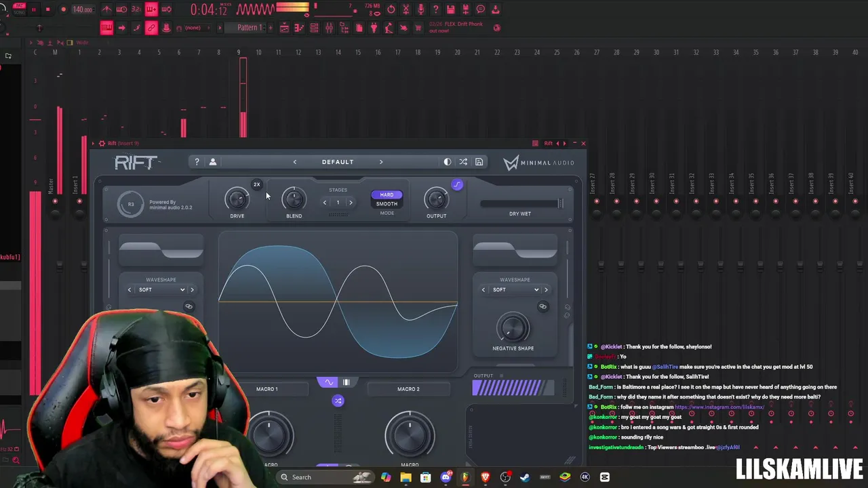
Task: Open left Waveshape SOFT dropdown
Action: click(161, 289)
